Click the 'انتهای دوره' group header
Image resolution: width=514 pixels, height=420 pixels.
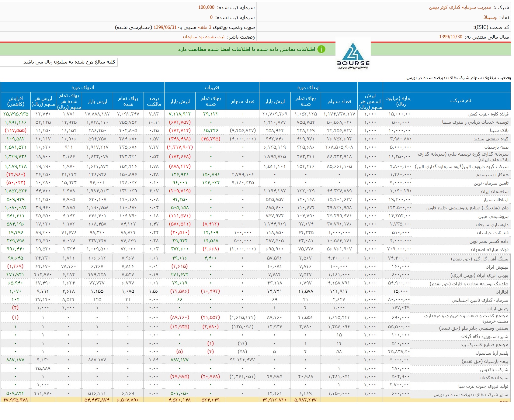[x=82, y=88]
